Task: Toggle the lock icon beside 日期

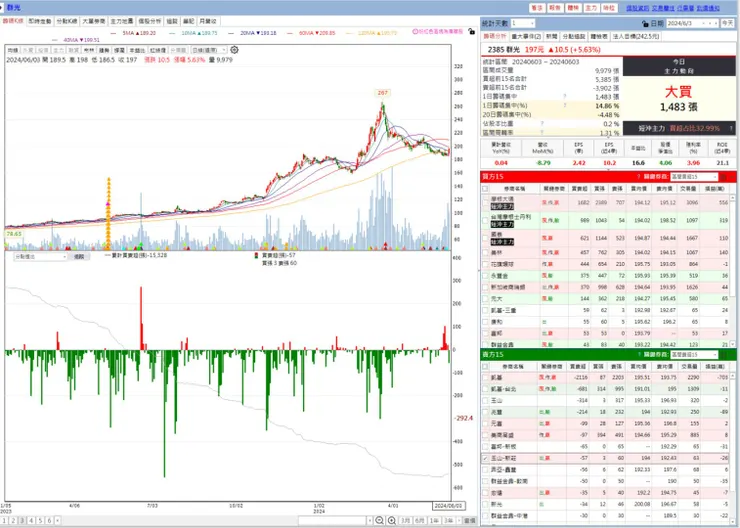Action: [x=645, y=23]
